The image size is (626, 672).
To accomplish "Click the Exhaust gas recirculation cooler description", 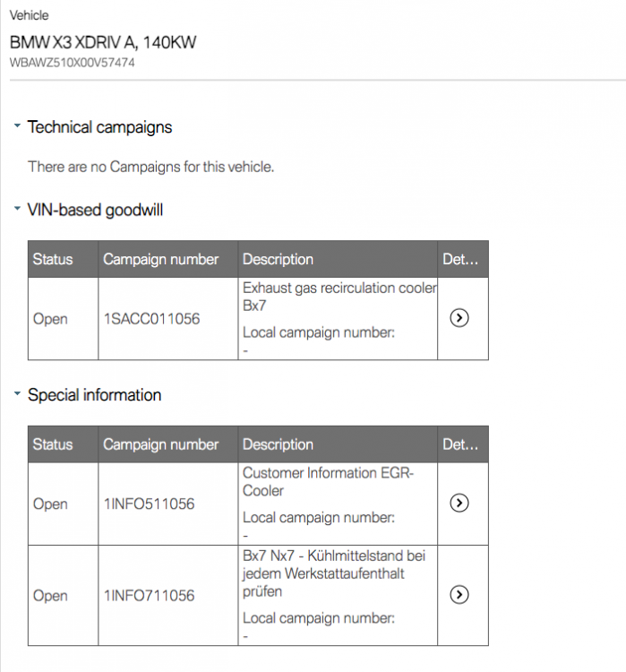I will pos(339,296).
